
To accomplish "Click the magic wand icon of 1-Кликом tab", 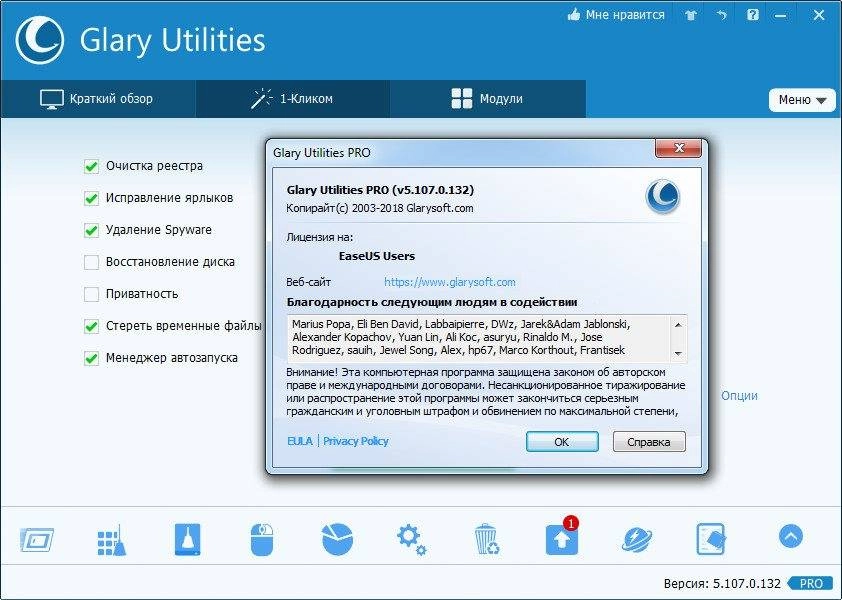I will coord(262,99).
